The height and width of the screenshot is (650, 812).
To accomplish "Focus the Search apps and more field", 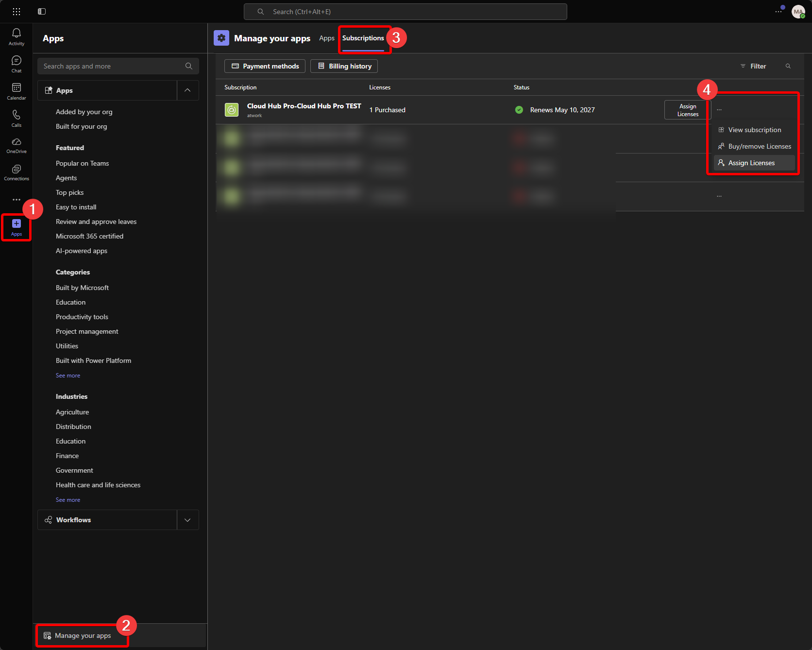I will (118, 66).
